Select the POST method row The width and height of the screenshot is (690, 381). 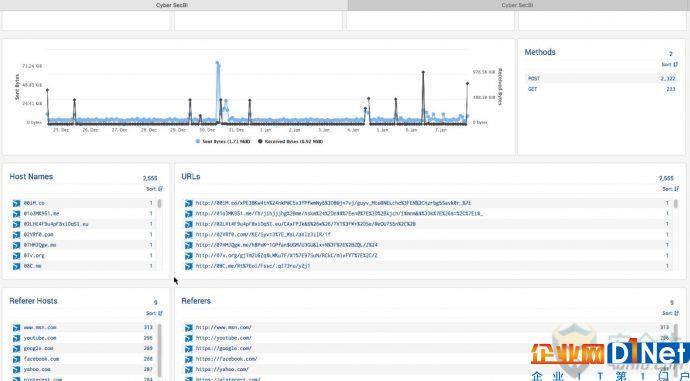click(x=601, y=78)
